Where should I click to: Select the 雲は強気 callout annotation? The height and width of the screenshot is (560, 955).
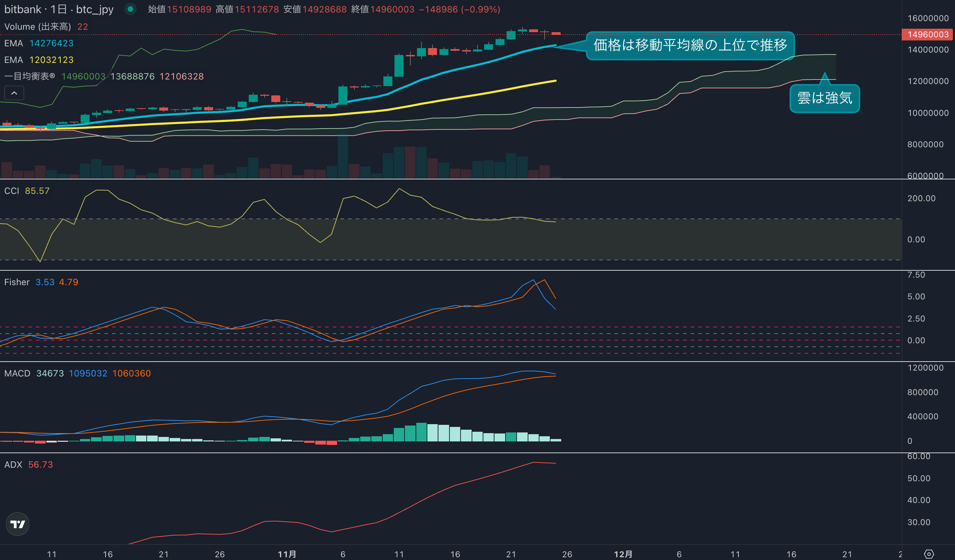coord(824,99)
